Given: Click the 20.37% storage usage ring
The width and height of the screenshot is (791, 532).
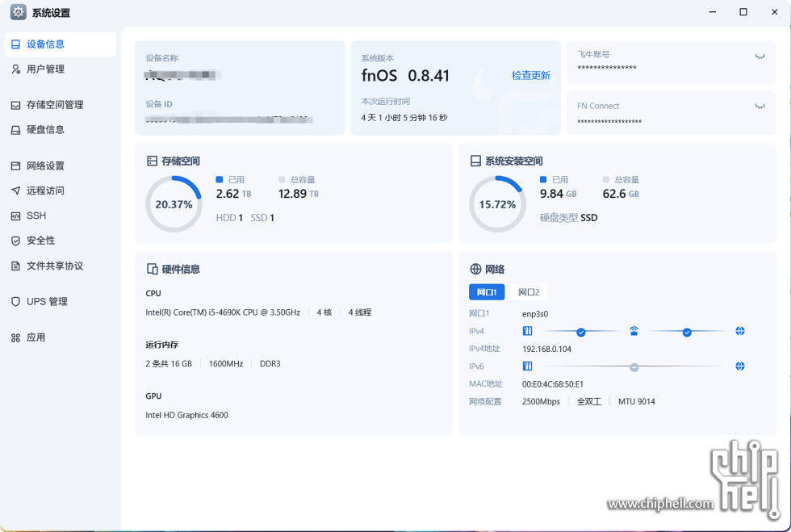Looking at the screenshot, I should 174,204.
